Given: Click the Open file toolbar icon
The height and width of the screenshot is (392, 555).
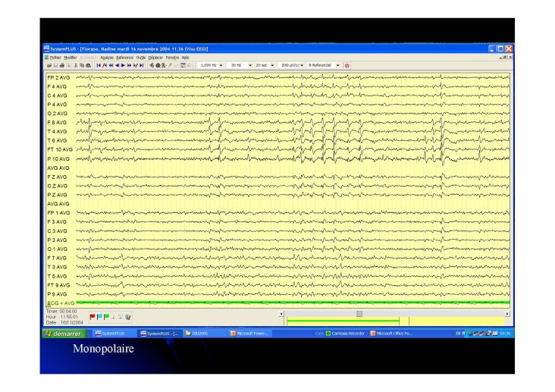Looking at the screenshot, I should point(49,65).
